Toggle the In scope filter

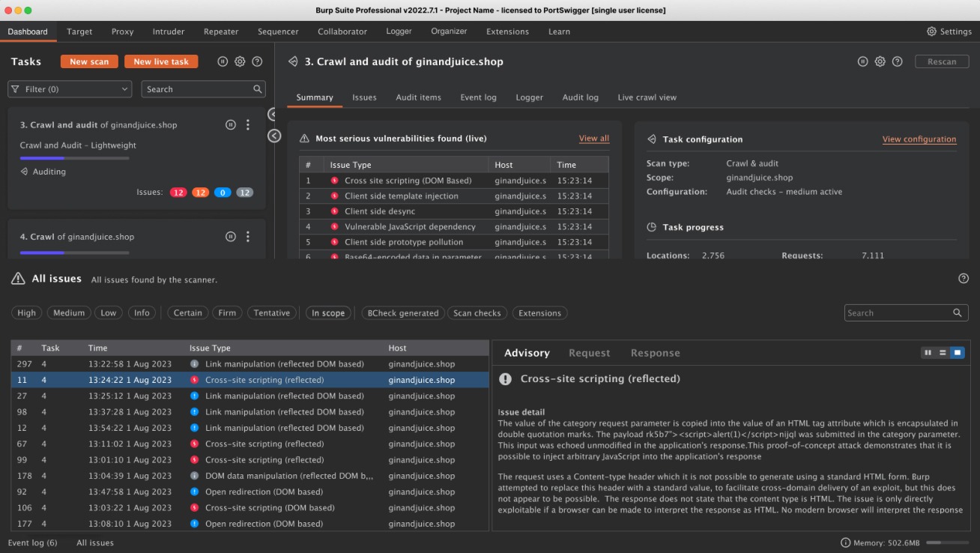(x=328, y=313)
